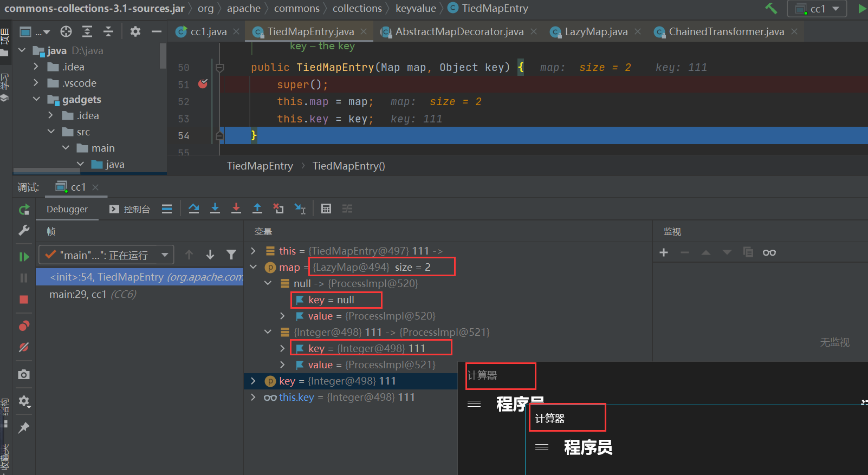This screenshot has height=475, width=868.
Task: Click TiedMapEntry() breadcrumb below editor
Action: pyautogui.click(x=348, y=166)
